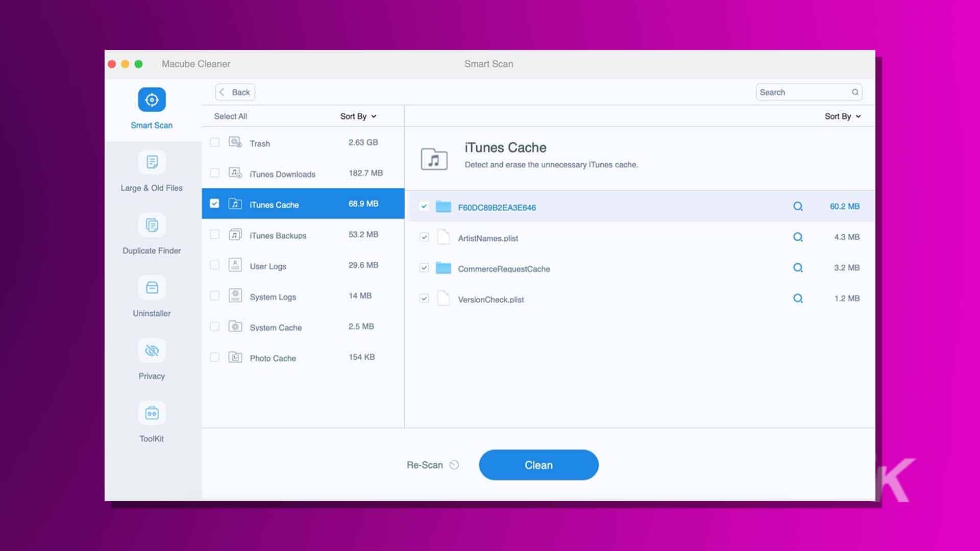Select the Trash row label
Viewport: 980px width, 551px height.
pyautogui.click(x=260, y=143)
